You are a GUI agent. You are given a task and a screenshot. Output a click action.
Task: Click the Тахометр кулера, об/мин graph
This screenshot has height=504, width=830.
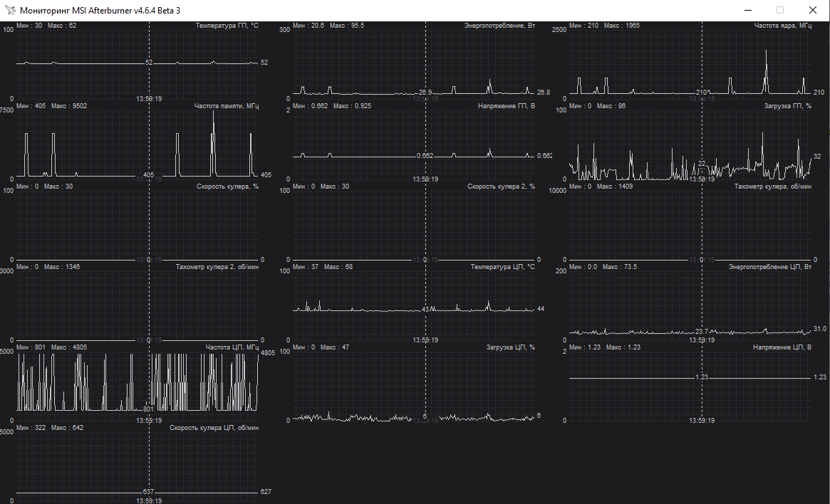(690, 223)
